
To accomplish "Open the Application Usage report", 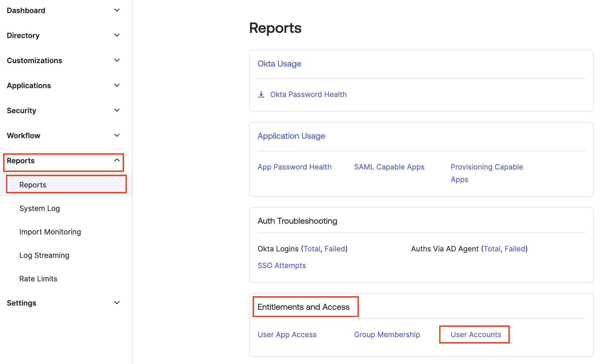I will pos(291,136).
